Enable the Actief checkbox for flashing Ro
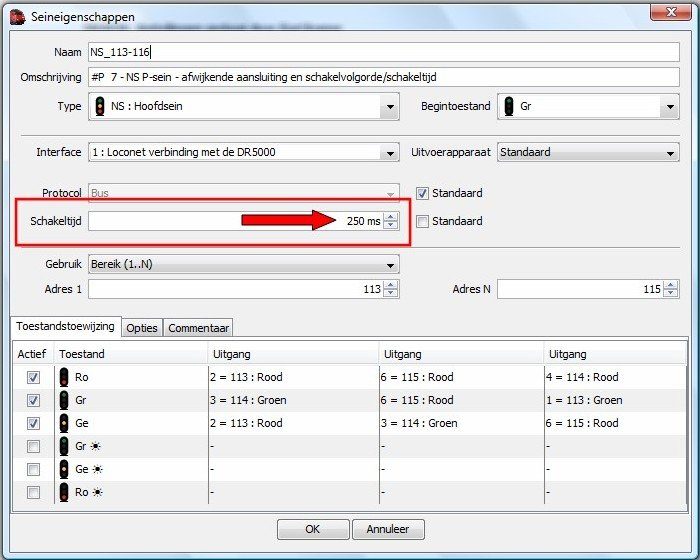Screen dimensions: 700x560 click(33, 492)
